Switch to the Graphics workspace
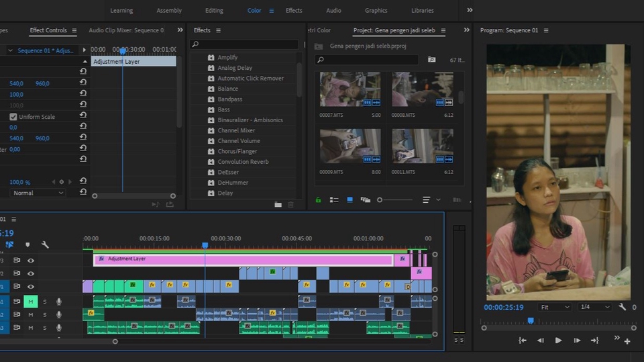 pos(376,11)
